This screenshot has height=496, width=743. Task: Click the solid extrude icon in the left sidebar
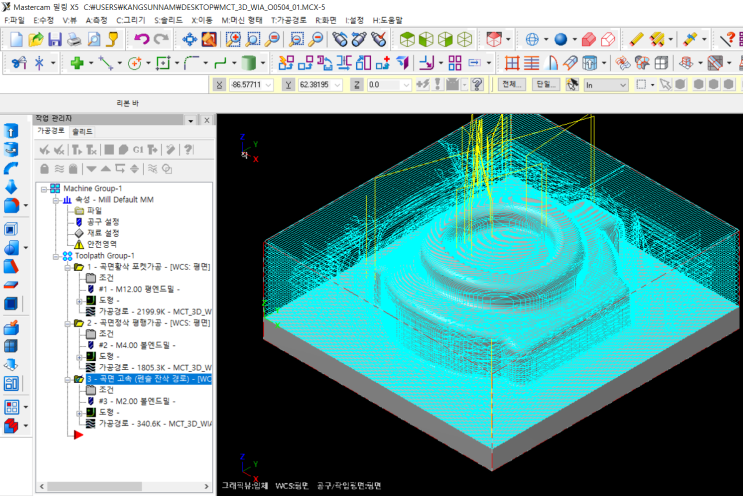pos(11,131)
